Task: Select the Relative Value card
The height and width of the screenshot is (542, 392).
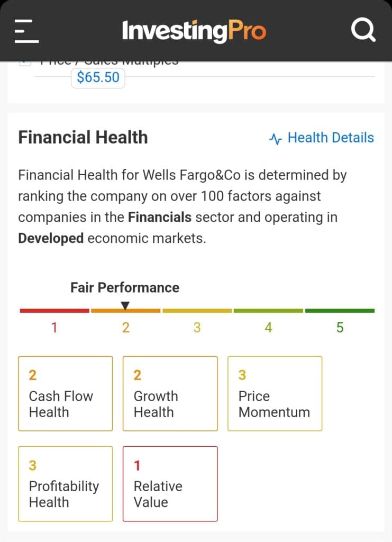Action: click(170, 483)
